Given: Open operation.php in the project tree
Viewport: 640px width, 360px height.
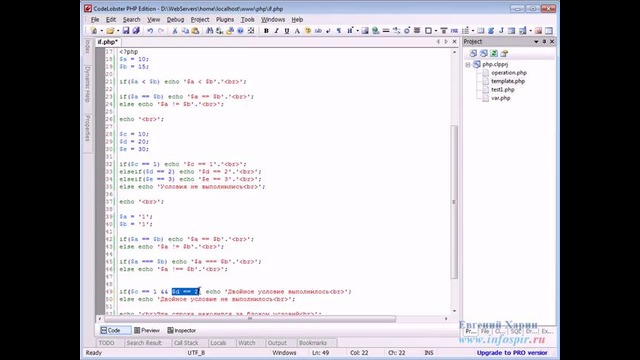Looking at the screenshot, I should click(509, 73).
